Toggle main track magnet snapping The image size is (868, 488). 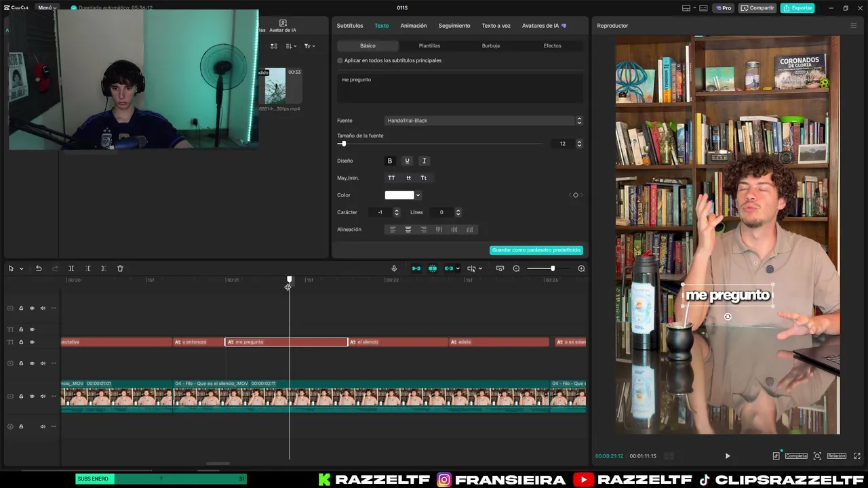click(x=416, y=268)
